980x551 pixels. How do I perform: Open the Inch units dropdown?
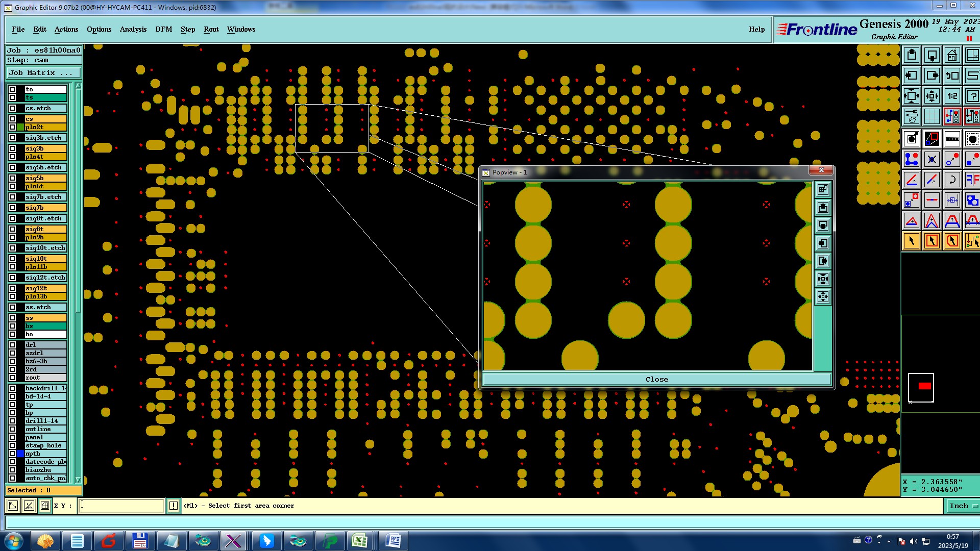pos(962,506)
